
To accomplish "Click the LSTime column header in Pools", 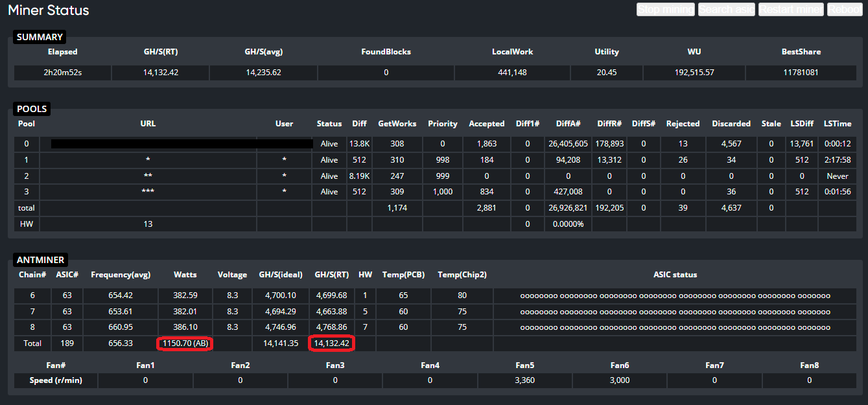I will (838, 123).
